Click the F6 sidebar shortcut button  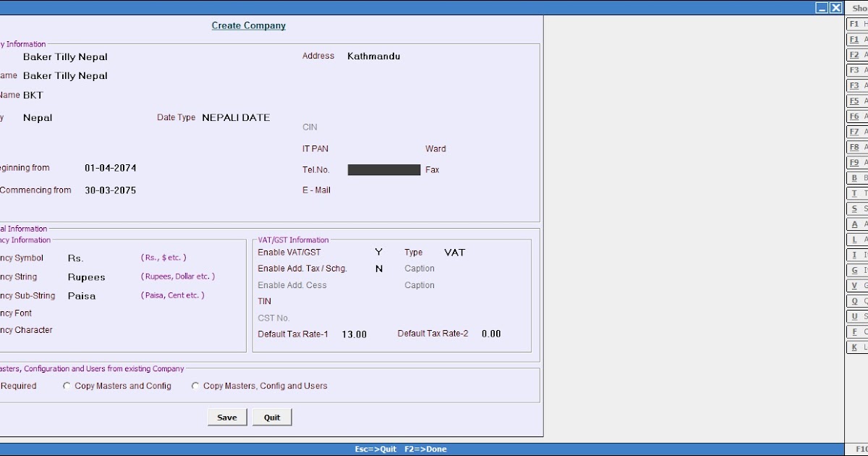click(857, 117)
